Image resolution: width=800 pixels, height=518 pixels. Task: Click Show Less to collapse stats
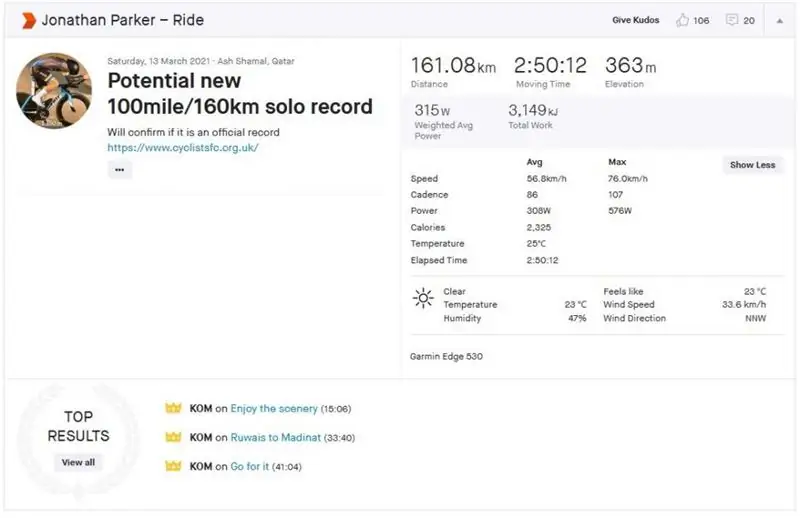coord(752,165)
